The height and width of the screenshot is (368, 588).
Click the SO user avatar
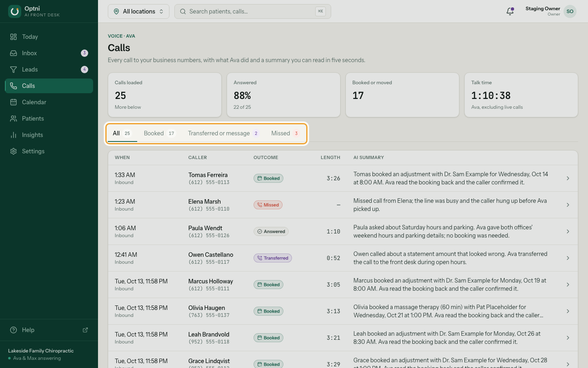[x=570, y=11]
